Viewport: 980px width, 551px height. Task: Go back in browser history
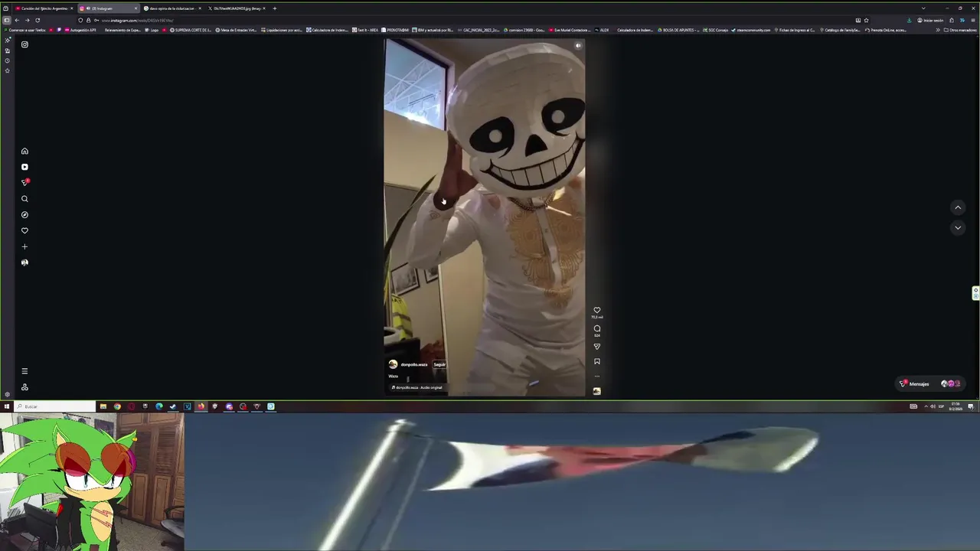(17, 20)
